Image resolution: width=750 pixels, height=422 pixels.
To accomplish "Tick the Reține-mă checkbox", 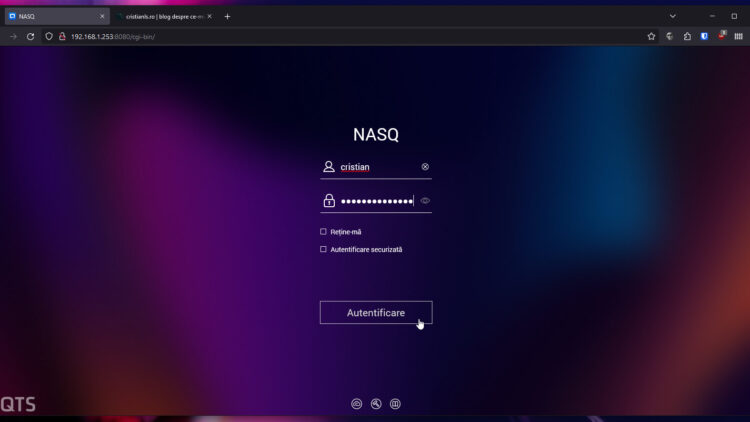I will coord(323,232).
